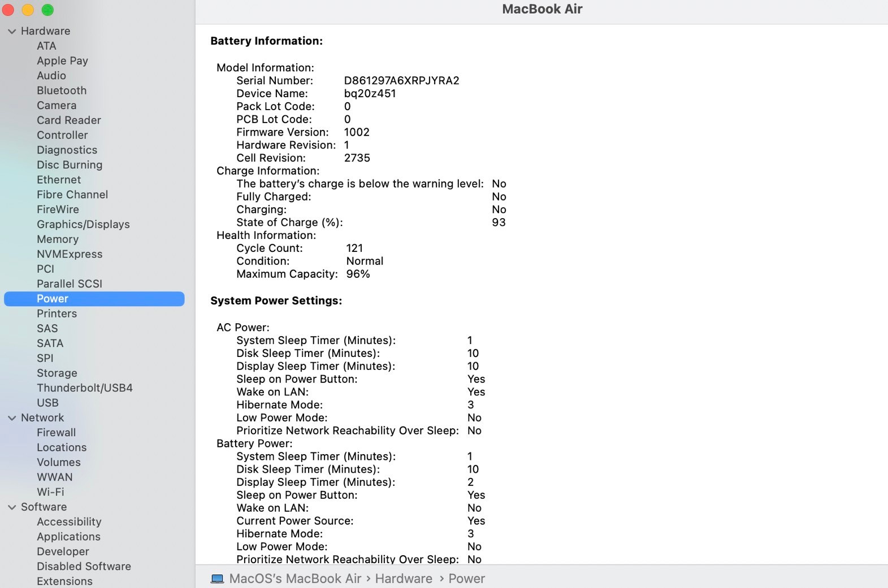Select Applications under Software
The image size is (888, 588).
tap(68, 537)
